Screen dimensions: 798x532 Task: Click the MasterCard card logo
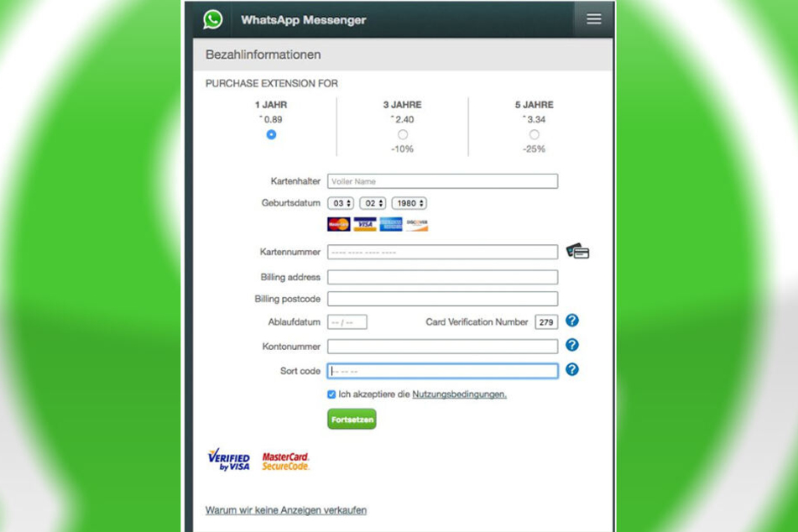pyautogui.click(x=338, y=224)
